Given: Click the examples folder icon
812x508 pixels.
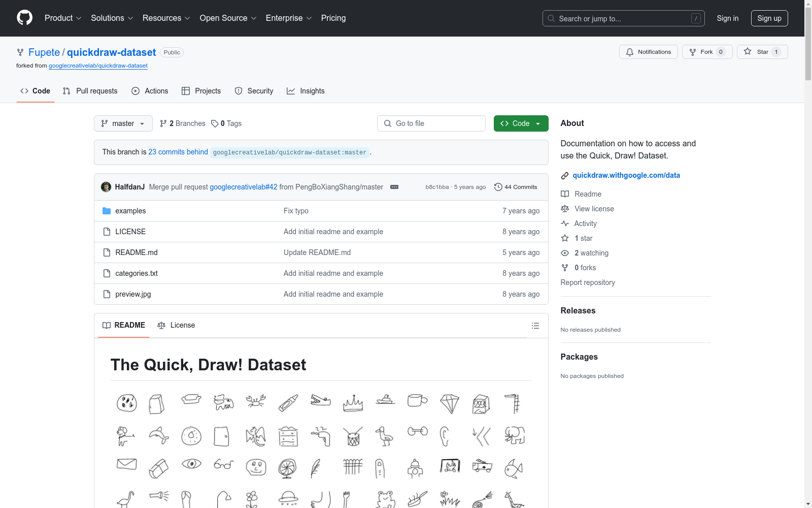Looking at the screenshot, I should pos(107,211).
